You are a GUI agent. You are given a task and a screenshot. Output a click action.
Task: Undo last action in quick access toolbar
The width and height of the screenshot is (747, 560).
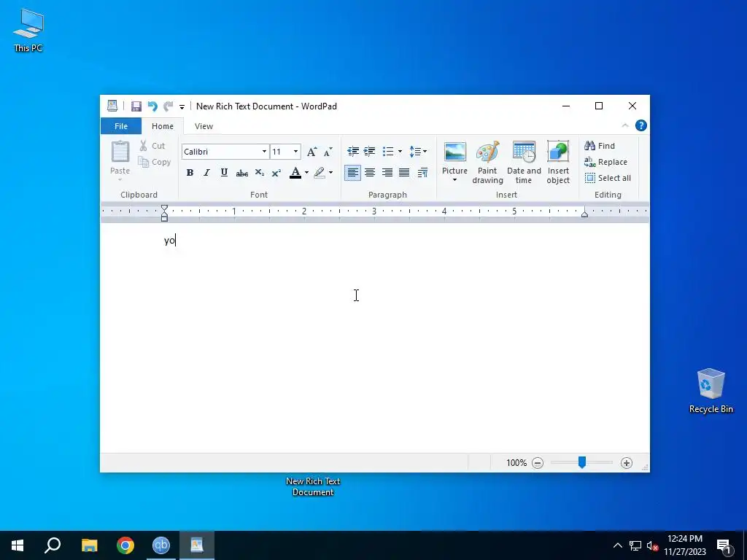(x=152, y=106)
